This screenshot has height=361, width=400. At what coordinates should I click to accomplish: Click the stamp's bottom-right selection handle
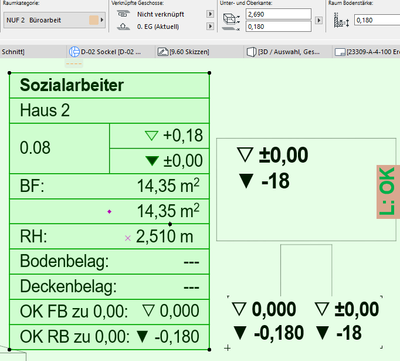click(x=209, y=350)
